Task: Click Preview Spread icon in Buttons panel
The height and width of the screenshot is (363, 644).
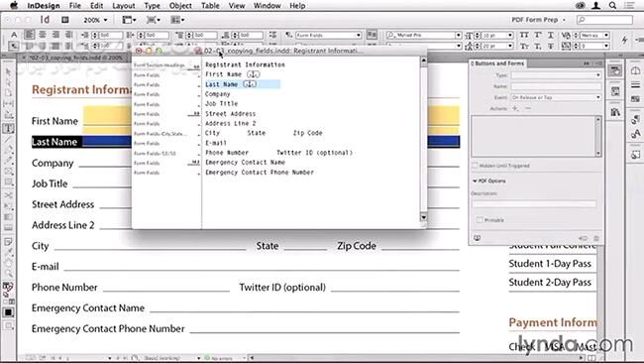Action: coord(478,238)
